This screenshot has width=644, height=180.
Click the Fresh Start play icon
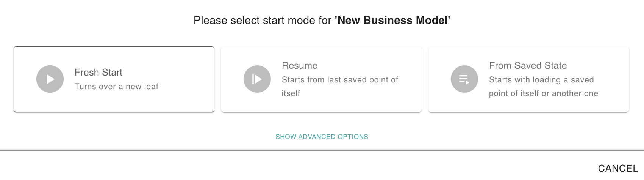coord(50,79)
